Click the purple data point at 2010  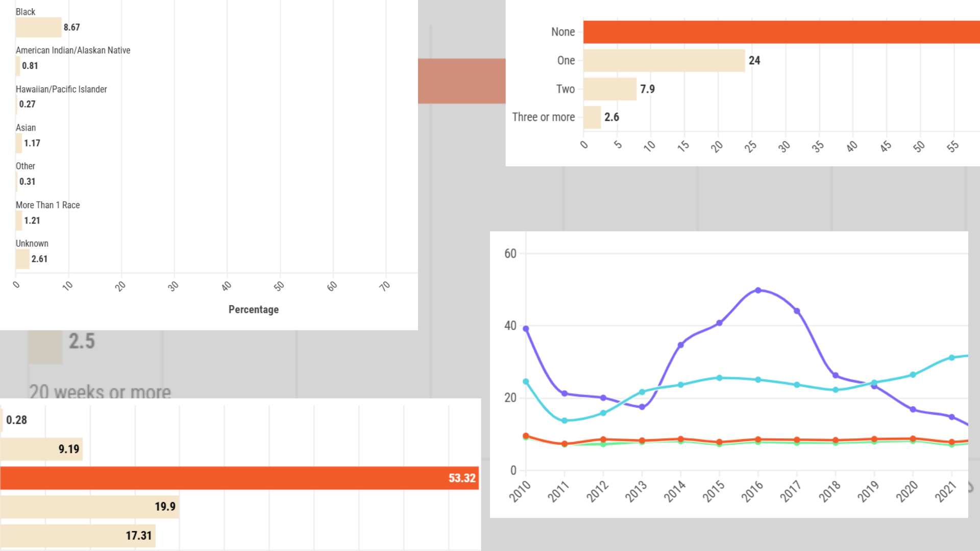526,329
